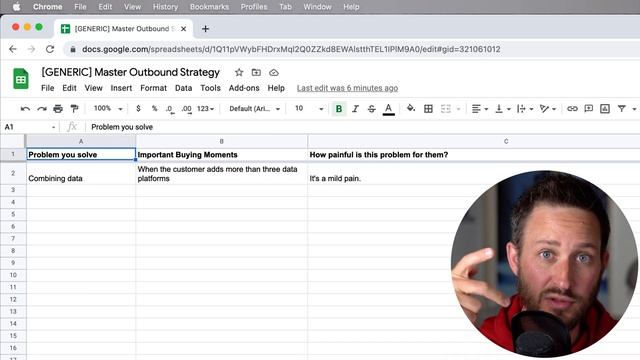Click the cloud document status icon
The image size is (640, 360).
[273, 73]
